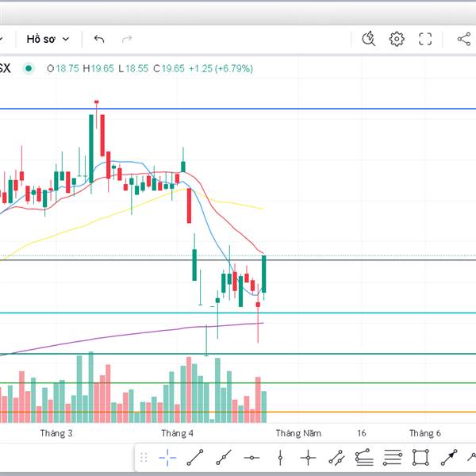Select the vertical line tool
This screenshot has height=476, width=476.
(x=280, y=457)
